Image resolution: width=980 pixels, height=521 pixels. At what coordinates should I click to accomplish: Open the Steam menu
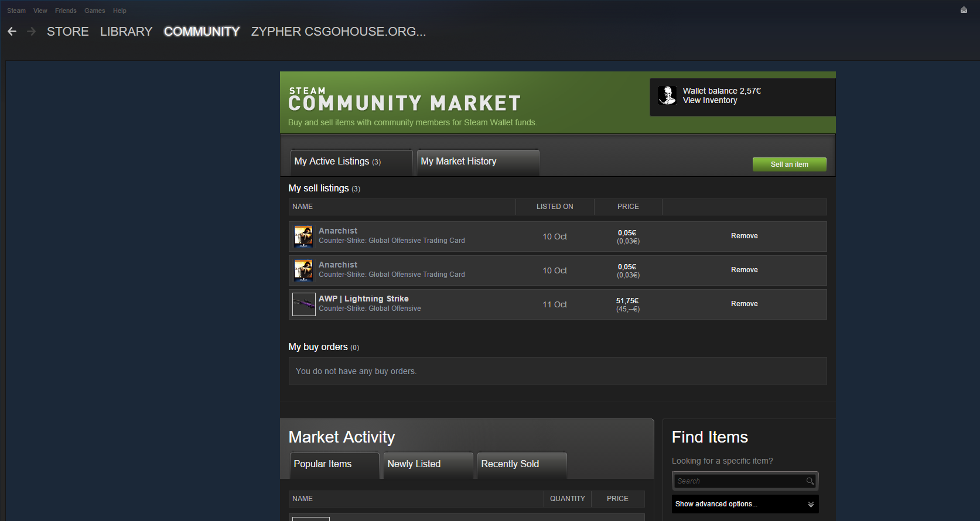coord(16,11)
